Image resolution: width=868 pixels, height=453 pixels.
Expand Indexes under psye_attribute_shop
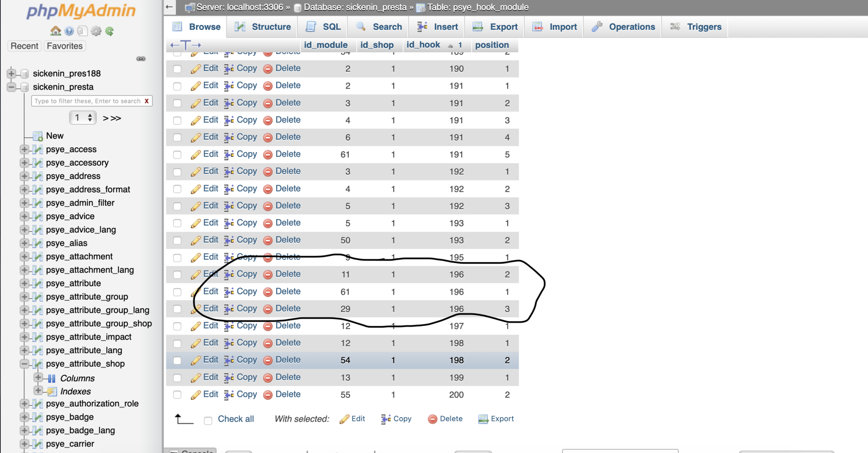pos(38,391)
